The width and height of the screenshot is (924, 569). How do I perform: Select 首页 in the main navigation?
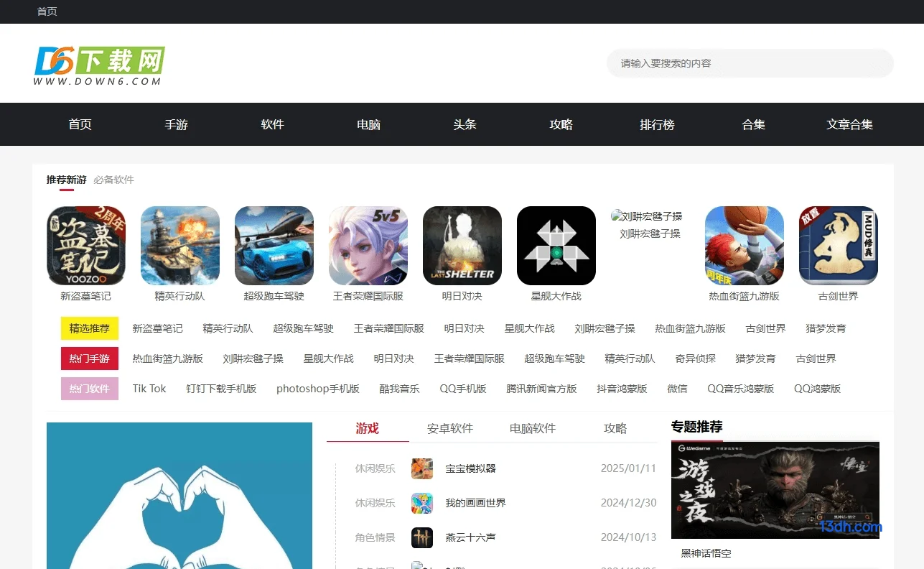[80, 124]
